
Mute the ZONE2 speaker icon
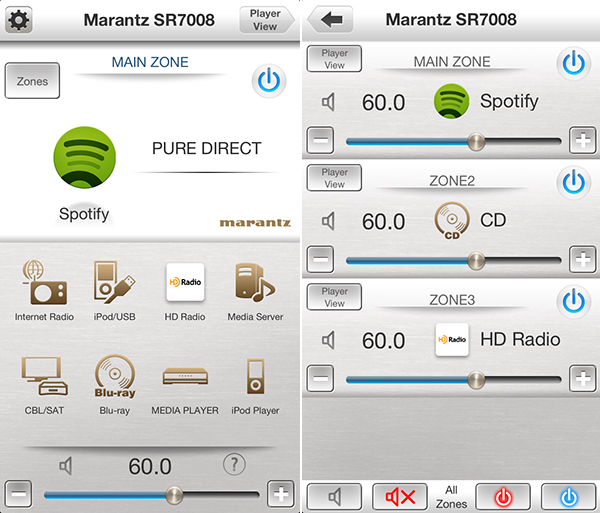click(328, 221)
